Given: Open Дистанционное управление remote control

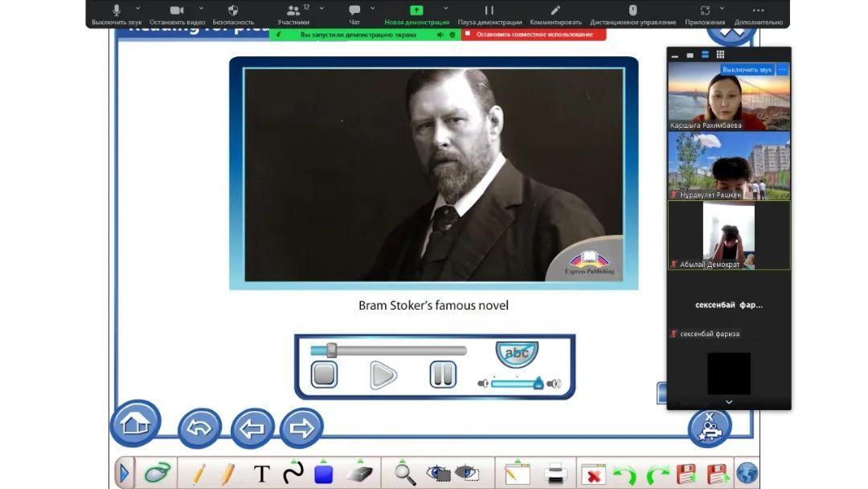Looking at the screenshot, I should (x=633, y=14).
